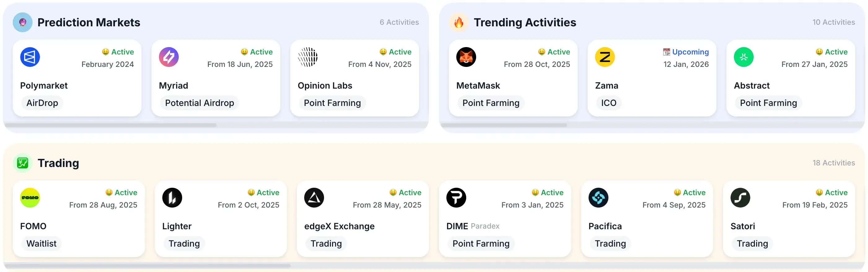Screen dimensions: 868x272
Task: Select the edgeX Exchange logo icon
Action: pos(314,198)
